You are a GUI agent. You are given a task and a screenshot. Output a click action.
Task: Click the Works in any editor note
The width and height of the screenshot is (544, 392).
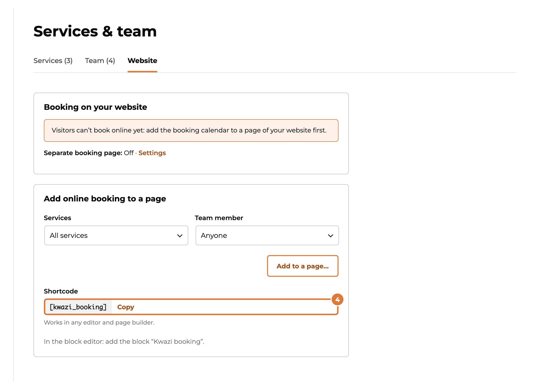tap(99, 323)
